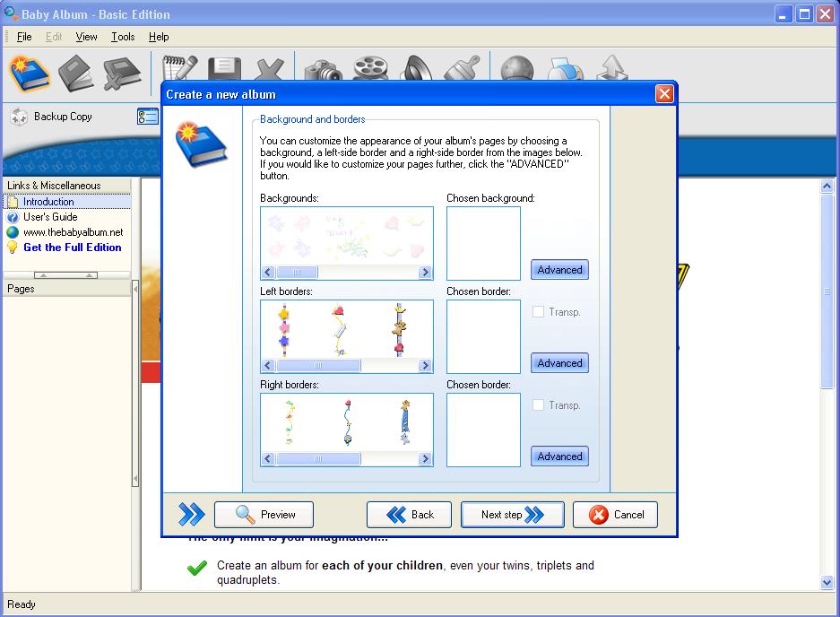
Task: Click the collapse arrow beside the Pages header
Action: point(135,289)
